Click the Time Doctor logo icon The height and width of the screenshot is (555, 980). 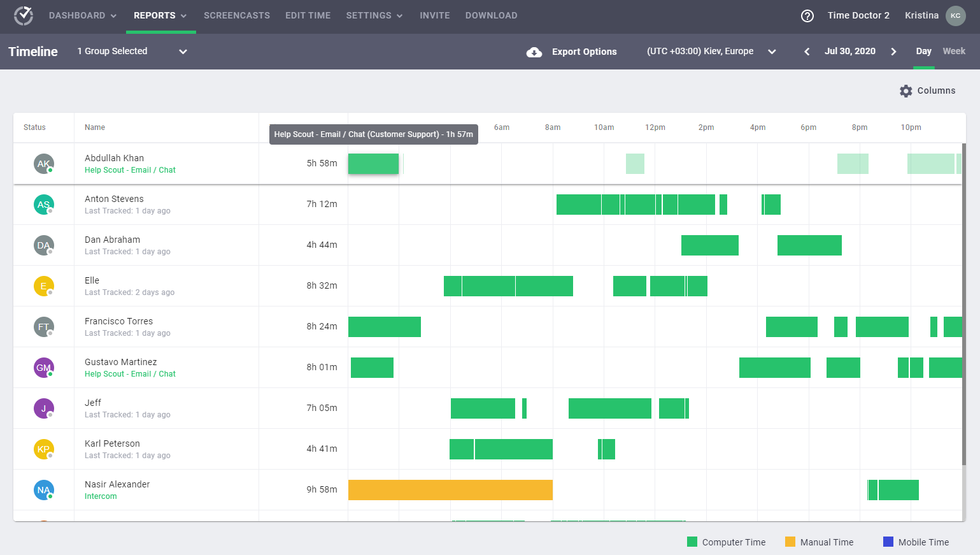(24, 15)
